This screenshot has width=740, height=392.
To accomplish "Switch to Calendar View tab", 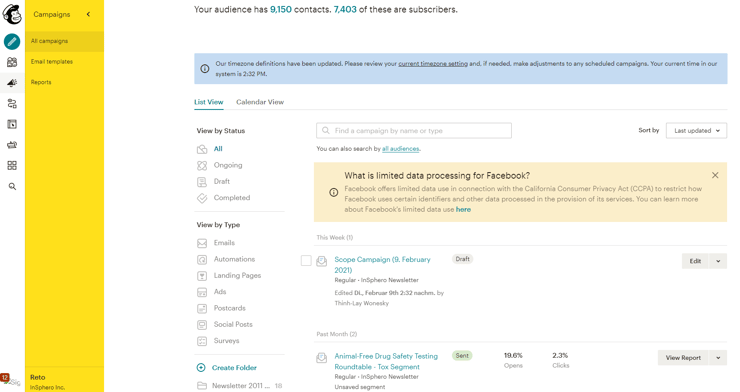I will 260,102.
